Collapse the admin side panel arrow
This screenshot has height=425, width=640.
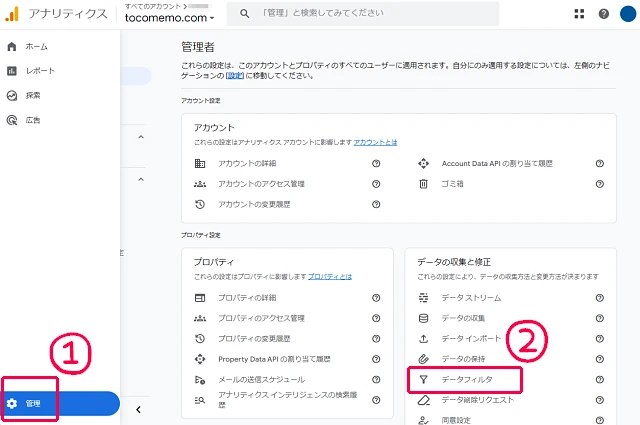pos(138,409)
